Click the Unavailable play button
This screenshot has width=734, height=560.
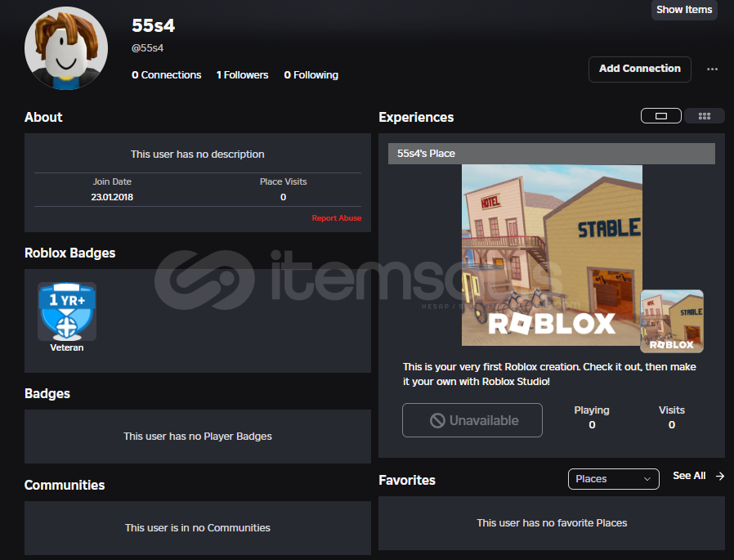(x=472, y=420)
